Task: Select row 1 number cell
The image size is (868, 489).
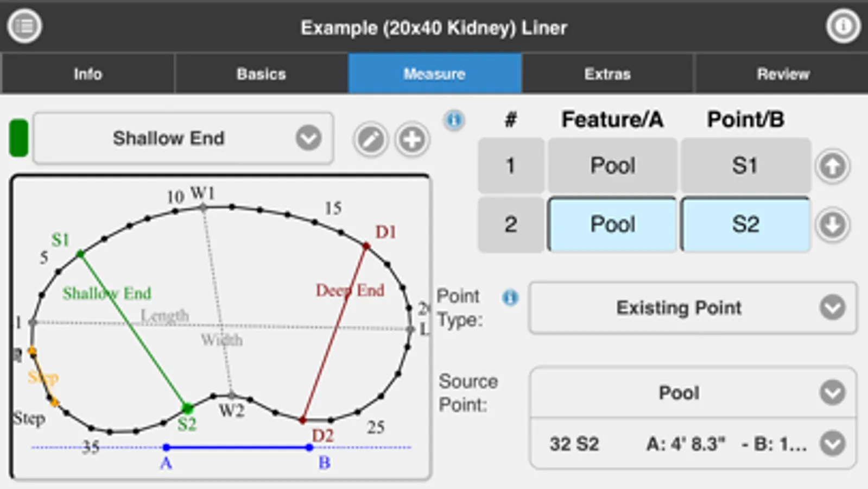Action: click(x=511, y=166)
